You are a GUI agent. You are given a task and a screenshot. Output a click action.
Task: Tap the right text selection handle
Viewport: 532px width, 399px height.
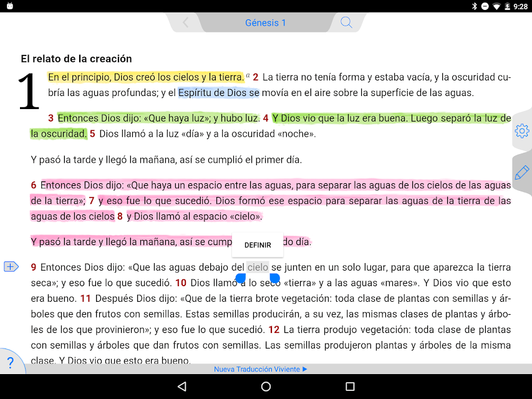(274, 278)
